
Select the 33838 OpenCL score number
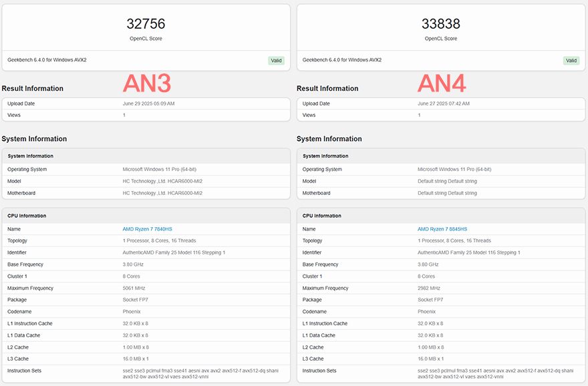[440, 24]
